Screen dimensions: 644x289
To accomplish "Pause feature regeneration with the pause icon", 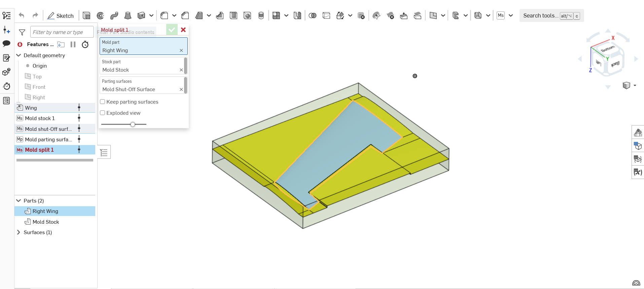I will click(73, 44).
